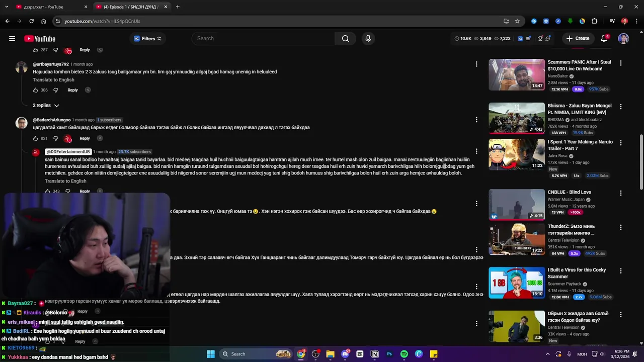
Task: Click the page vertical scrollbar
Action: (641, 162)
